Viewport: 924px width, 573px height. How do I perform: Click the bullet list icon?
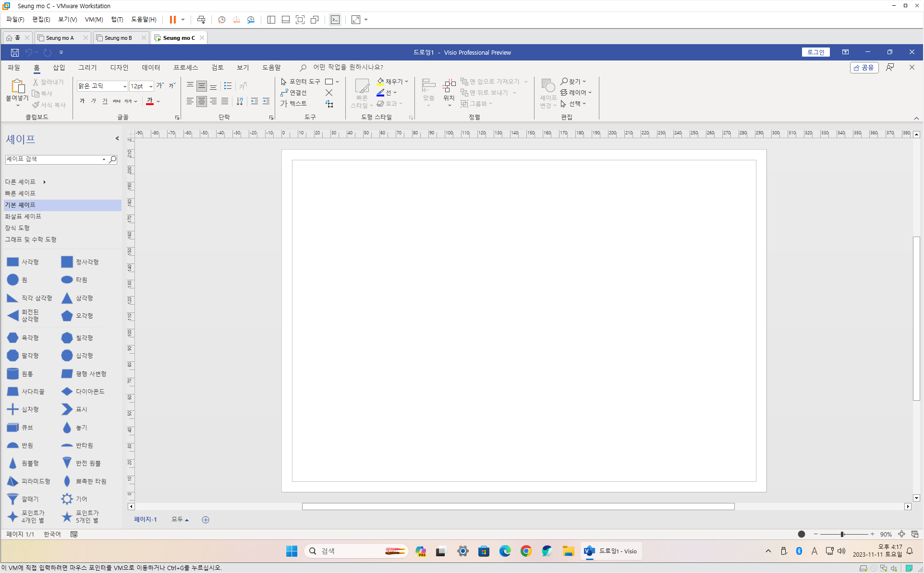pos(228,86)
